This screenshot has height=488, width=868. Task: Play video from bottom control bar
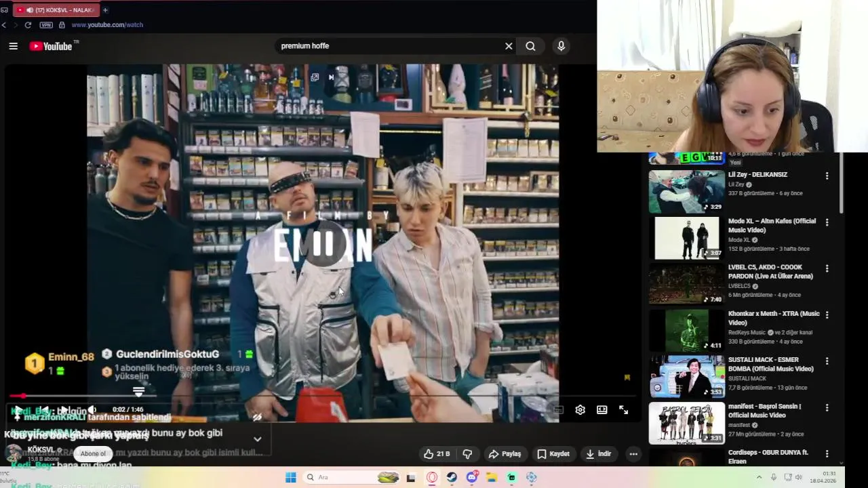coord(18,410)
